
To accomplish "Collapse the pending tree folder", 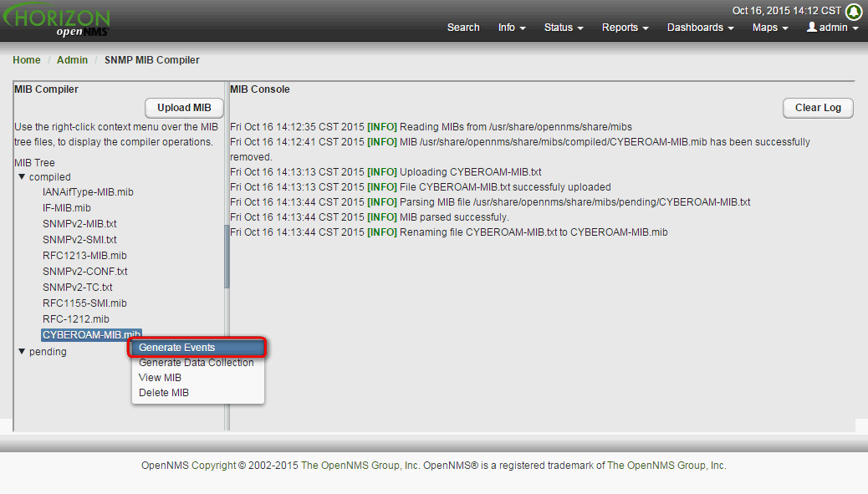I will (22, 351).
